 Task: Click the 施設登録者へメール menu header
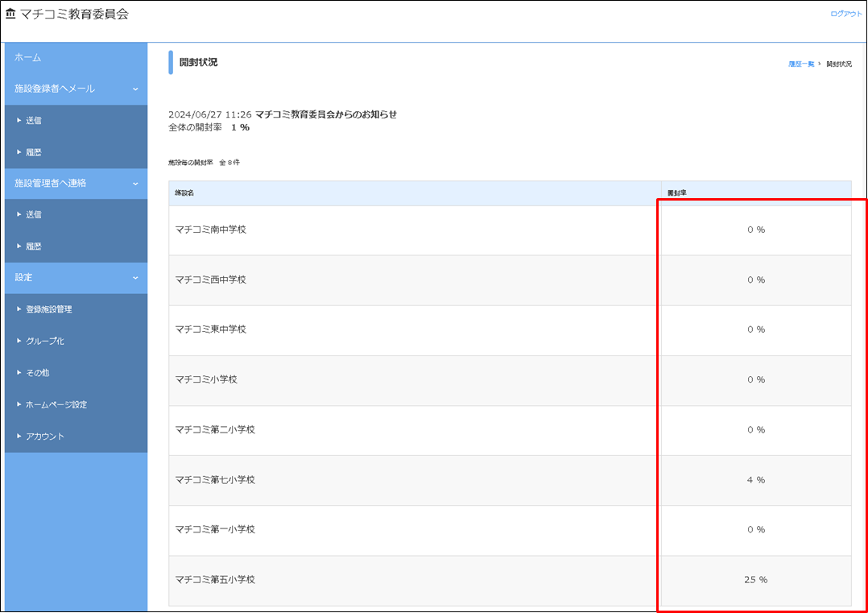[76, 89]
